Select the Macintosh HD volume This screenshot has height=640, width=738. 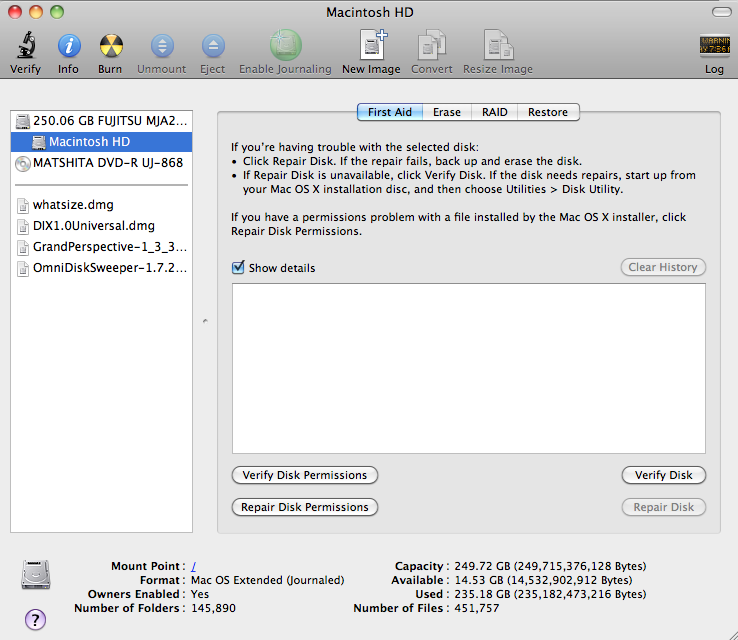pyautogui.click(x=101, y=142)
